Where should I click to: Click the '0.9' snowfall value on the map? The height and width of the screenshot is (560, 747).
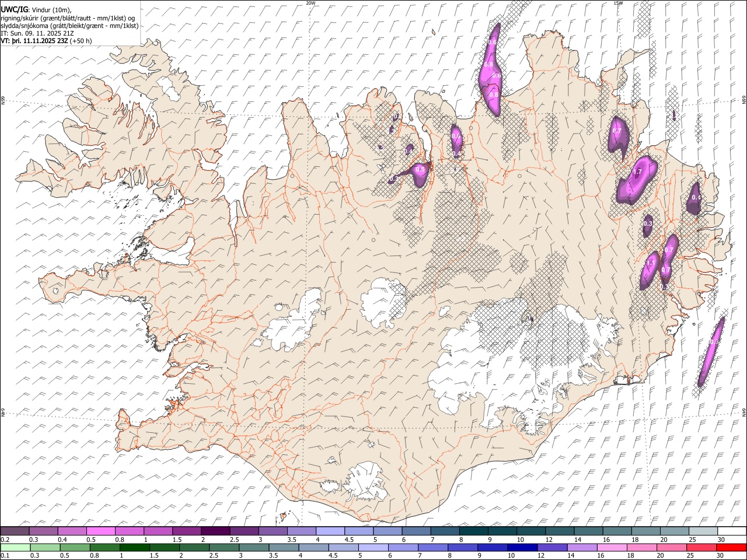click(420, 170)
